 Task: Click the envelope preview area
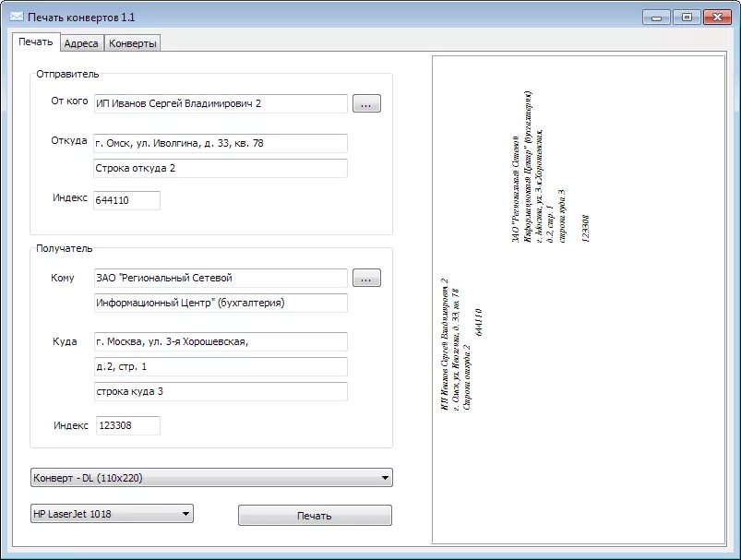tap(579, 300)
